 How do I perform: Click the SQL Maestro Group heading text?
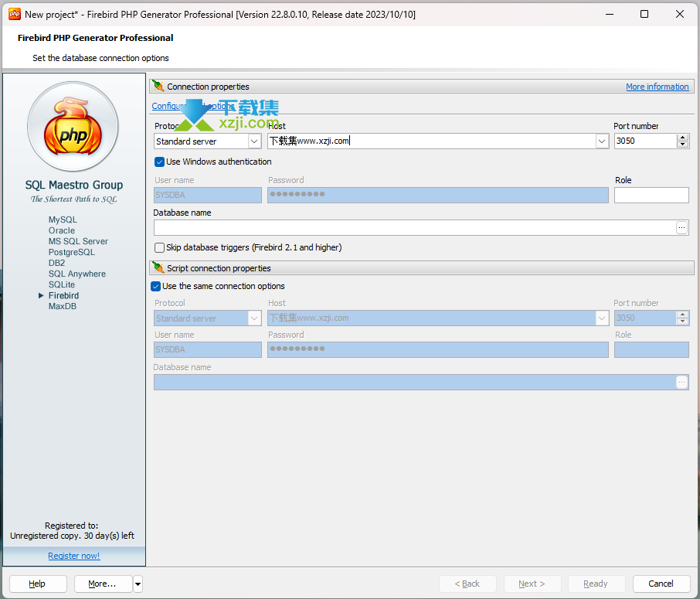click(74, 185)
